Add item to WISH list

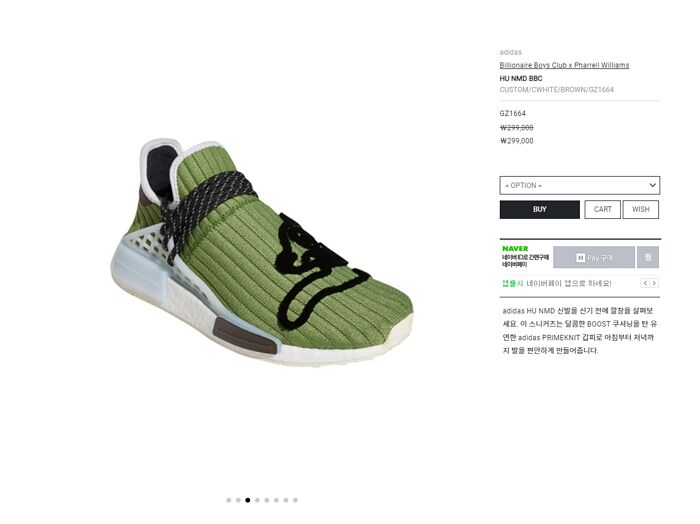pos(641,209)
